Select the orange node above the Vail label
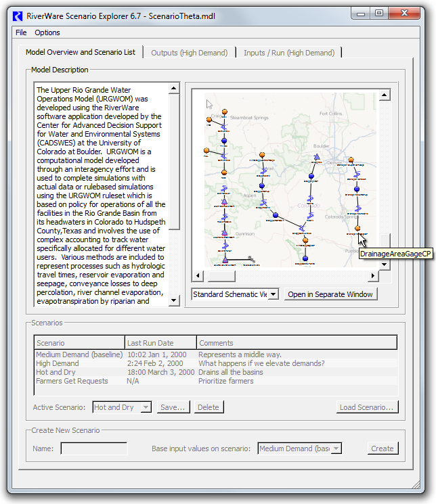436x504 pixels. [262, 155]
